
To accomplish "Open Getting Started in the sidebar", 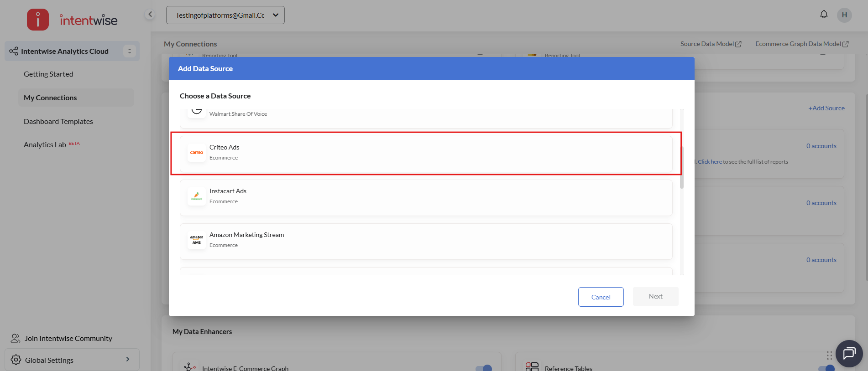I will (x=48, y=74).
